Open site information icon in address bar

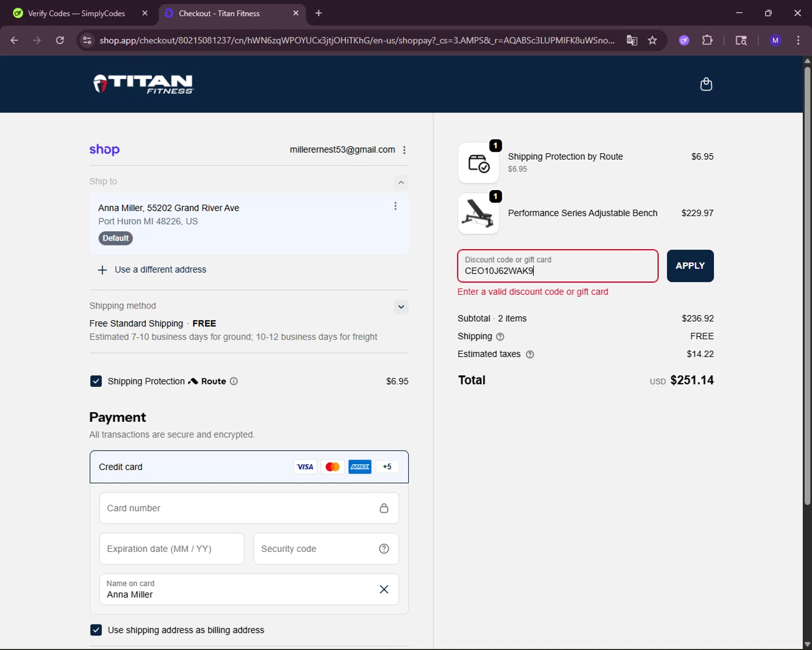[87, 40]
